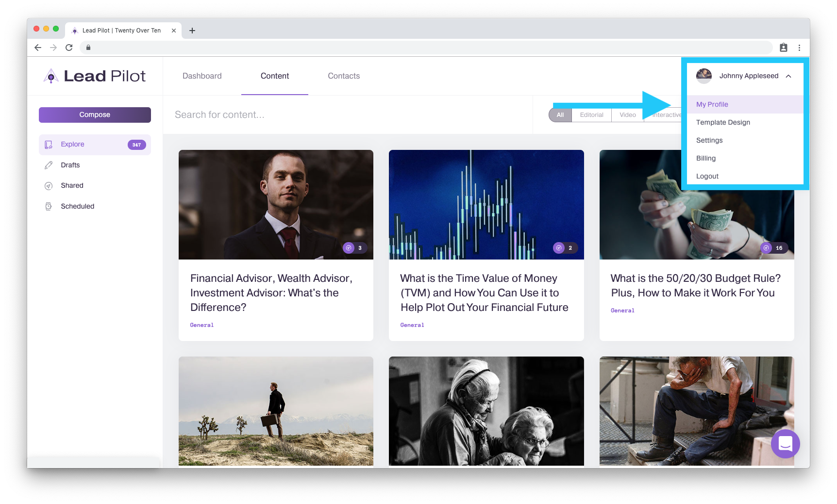Click the Lead Pilot rocket logo
Image resolution: width=837 pixels, height=504 pixels.
tap(51, 76)
